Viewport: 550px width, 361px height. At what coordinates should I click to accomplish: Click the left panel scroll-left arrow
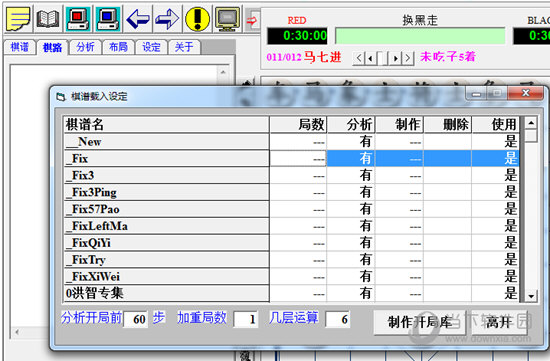point(17,332)
